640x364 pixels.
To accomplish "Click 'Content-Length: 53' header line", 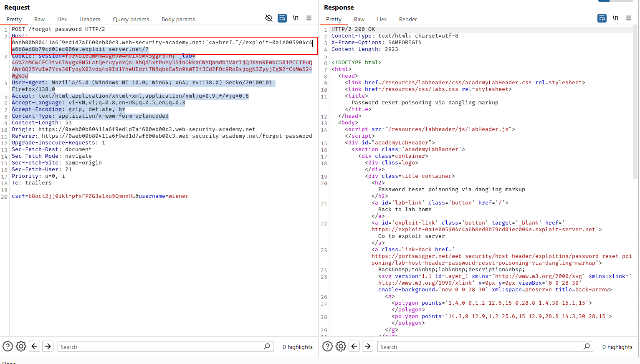I will pyautogui.click(x=42, y=123).
